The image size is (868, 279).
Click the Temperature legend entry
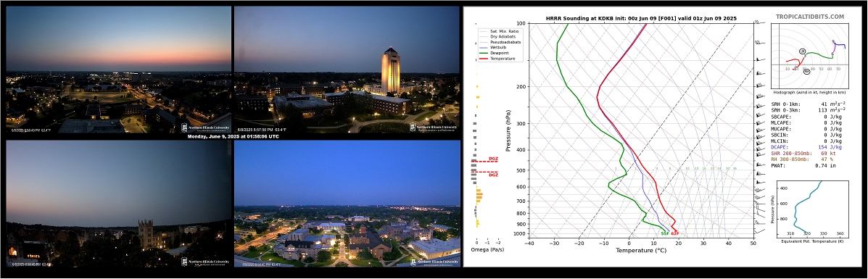pos(498,58)
